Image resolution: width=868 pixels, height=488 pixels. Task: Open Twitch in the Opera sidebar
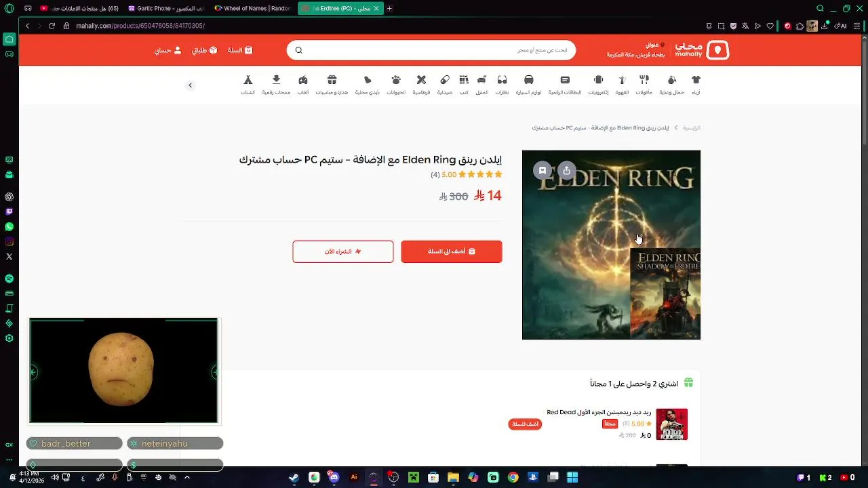(9, 212)
